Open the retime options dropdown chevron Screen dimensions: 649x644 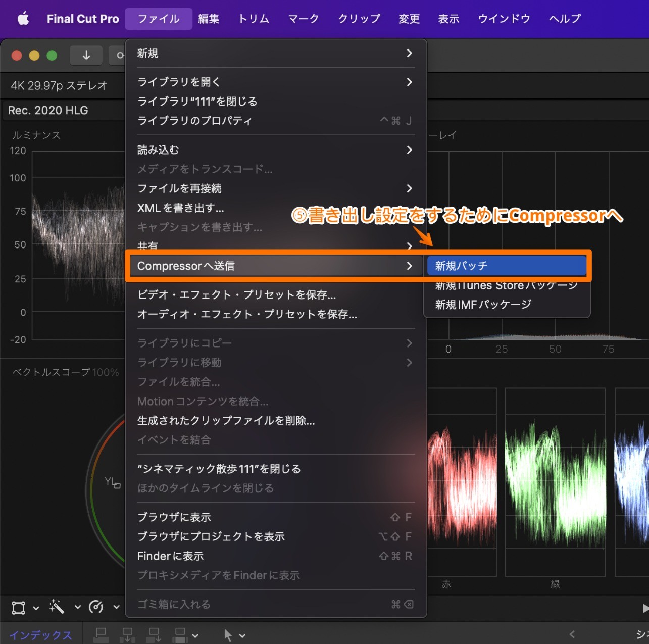pyautogui.click(x=116, y=608)
